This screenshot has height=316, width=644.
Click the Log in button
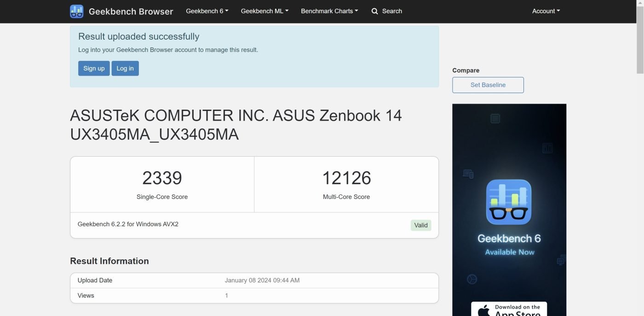tap(125, 68)
